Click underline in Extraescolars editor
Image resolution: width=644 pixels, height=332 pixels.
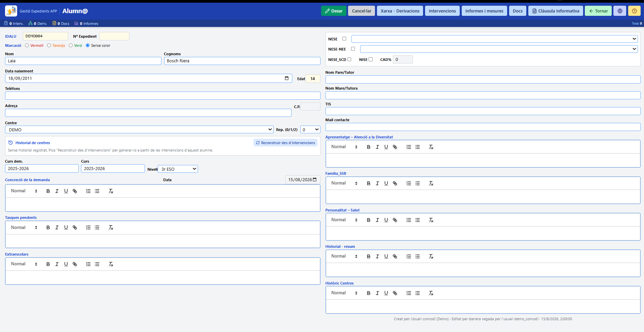[66, 264]
